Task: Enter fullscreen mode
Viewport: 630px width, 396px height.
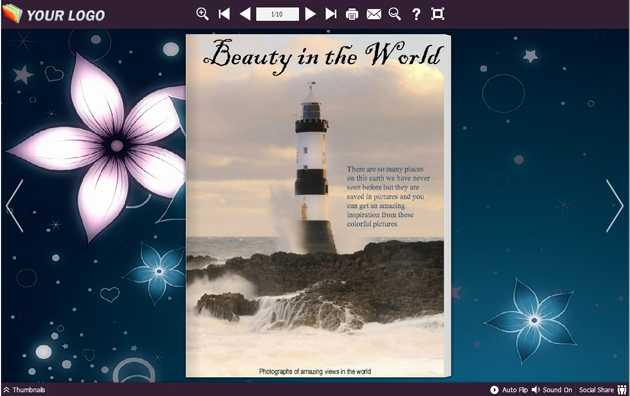Action: [x=438, y=14]
